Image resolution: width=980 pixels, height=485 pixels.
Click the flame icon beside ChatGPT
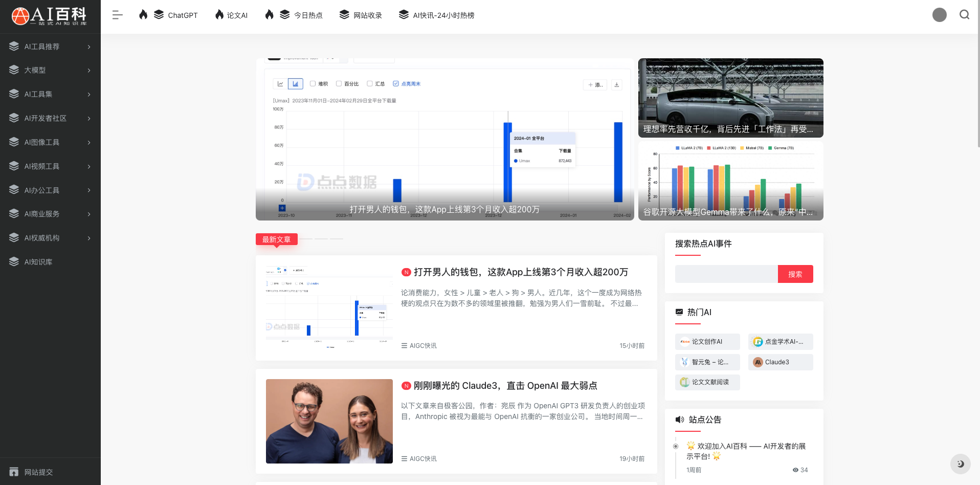pyautogui.click(x=143, y=15)
